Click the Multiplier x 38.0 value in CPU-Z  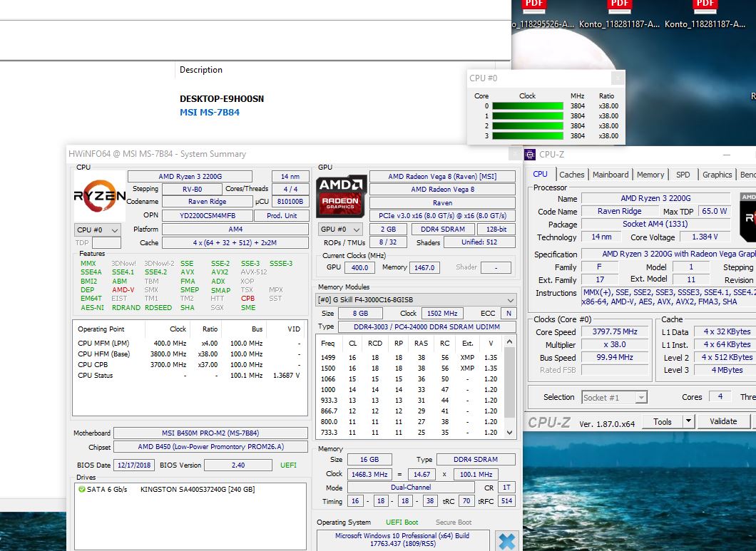pos(615,345)
